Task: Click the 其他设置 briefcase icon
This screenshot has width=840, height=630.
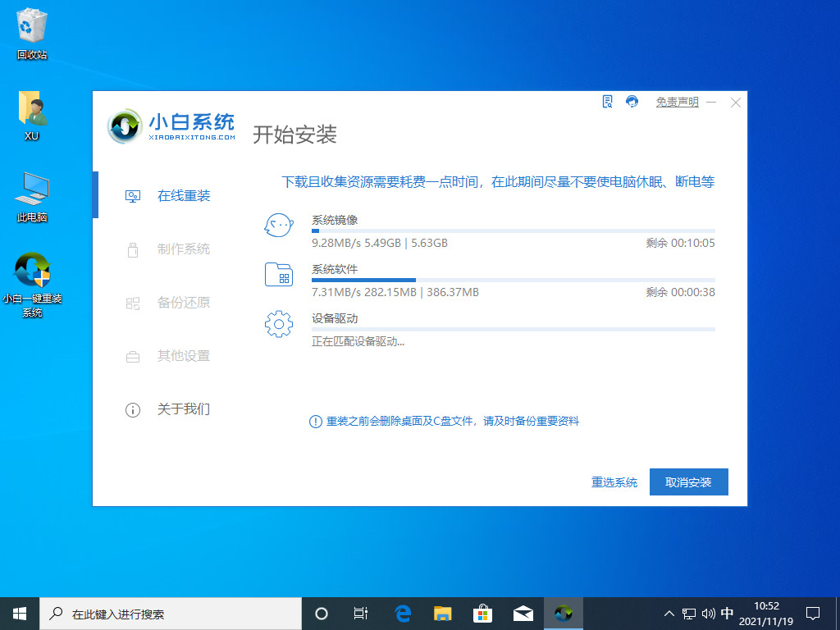Action: point(132,356)
